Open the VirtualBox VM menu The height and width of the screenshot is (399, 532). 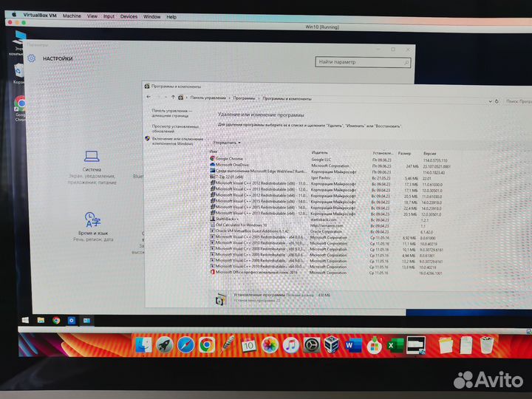[40, 16]
